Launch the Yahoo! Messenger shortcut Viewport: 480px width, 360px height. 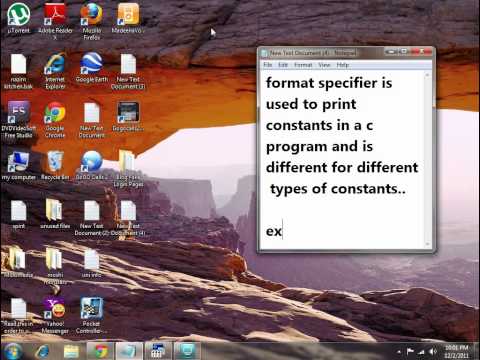[55, 315]
